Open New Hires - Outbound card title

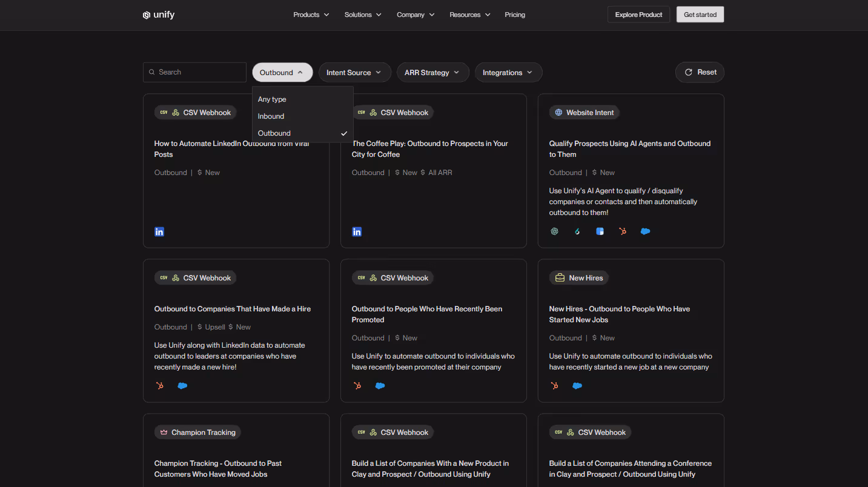click(620, 314)
